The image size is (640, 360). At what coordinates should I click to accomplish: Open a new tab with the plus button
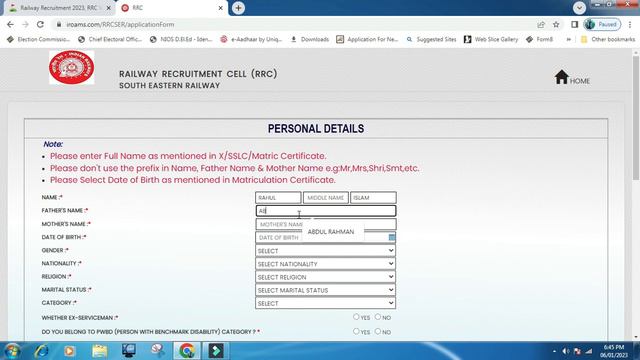238,8
